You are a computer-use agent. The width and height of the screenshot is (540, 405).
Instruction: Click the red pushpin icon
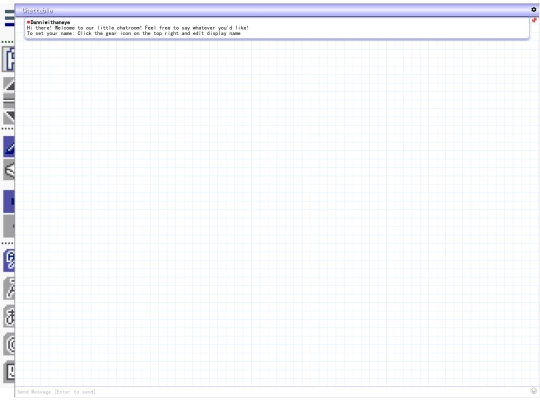click(x=534, y=20)
